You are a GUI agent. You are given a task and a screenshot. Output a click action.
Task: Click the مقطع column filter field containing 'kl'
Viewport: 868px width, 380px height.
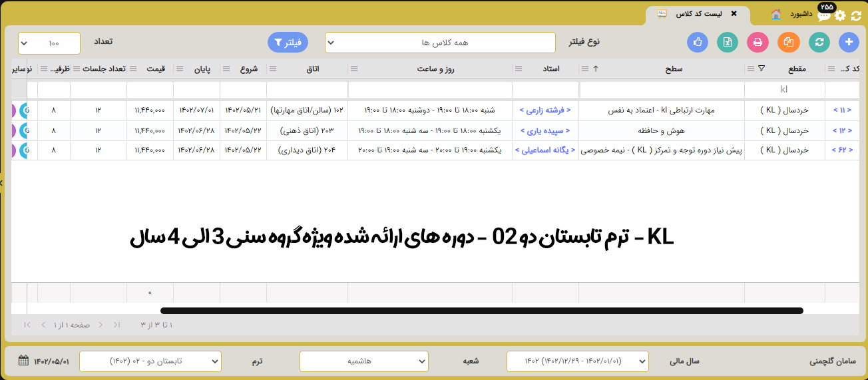(x=784, y=89)
